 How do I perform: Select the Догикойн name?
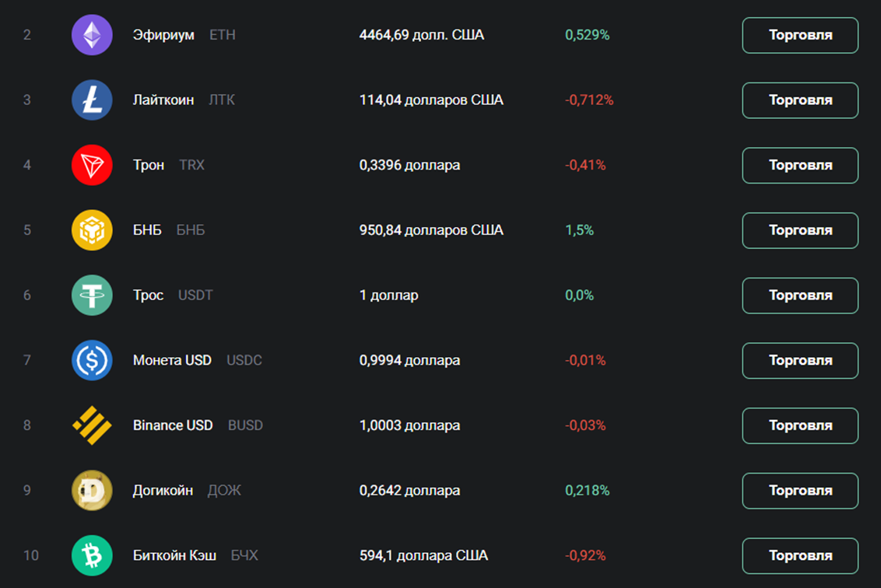pyautogui.click(x=163, y=491)
